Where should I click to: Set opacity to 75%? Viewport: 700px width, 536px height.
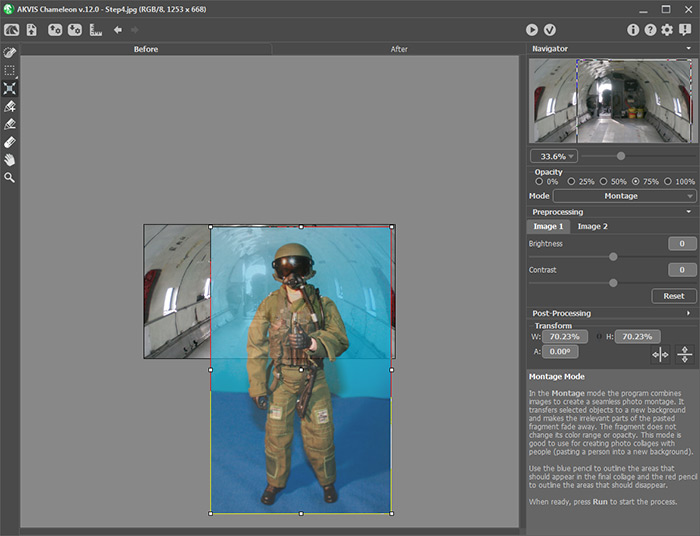tap(635, 181)
